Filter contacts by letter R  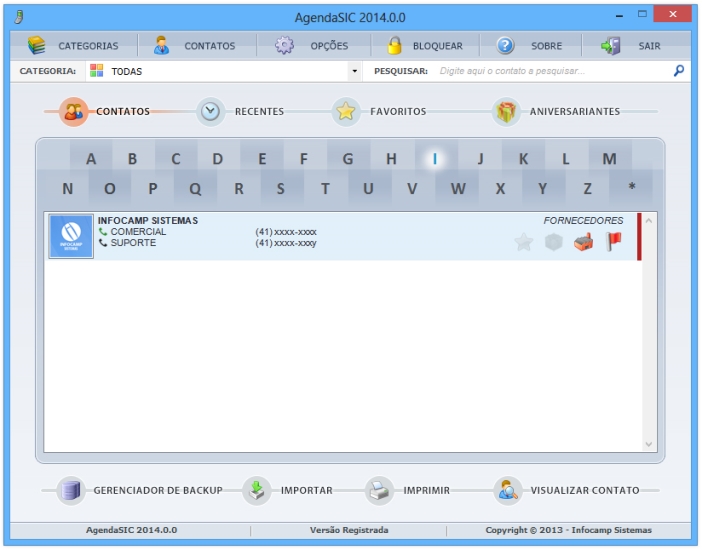click(x=239, y=189)
